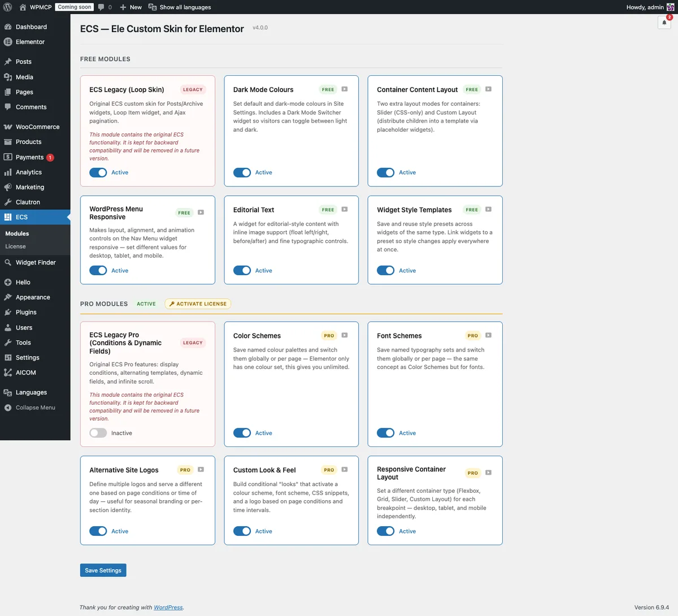Toggle Editorial Text module switch
Viewport: 678px width, 616px height.
click(x=242, y=270)
